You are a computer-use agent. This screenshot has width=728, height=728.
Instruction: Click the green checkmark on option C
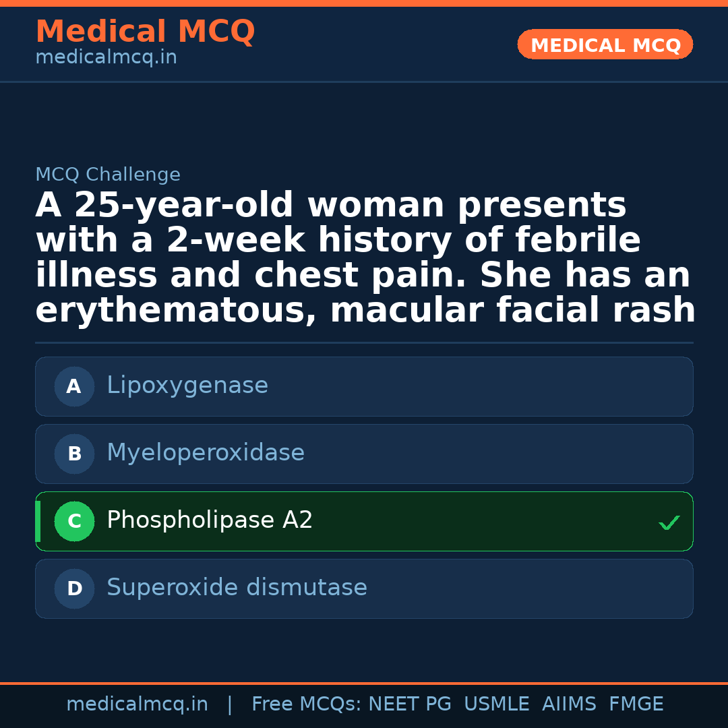tap(669, 522)
